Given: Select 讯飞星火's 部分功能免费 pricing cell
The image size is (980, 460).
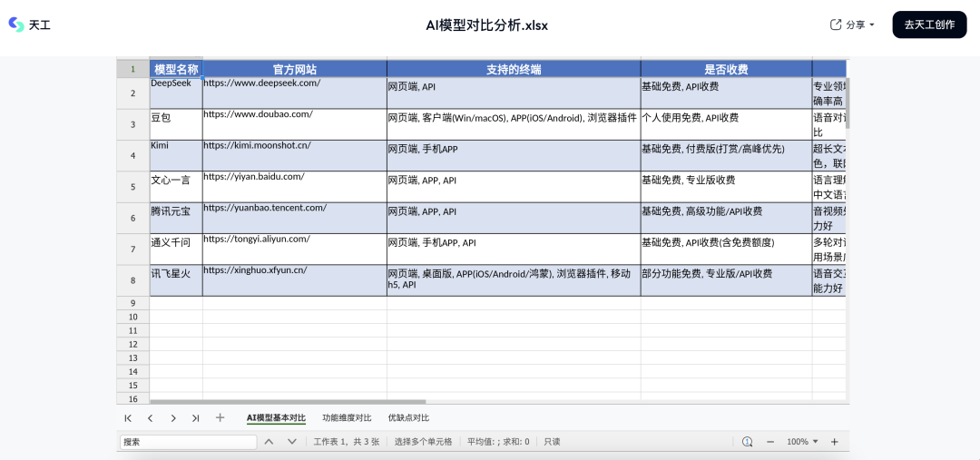Looking at the screenshot, I should coord(726,280).
